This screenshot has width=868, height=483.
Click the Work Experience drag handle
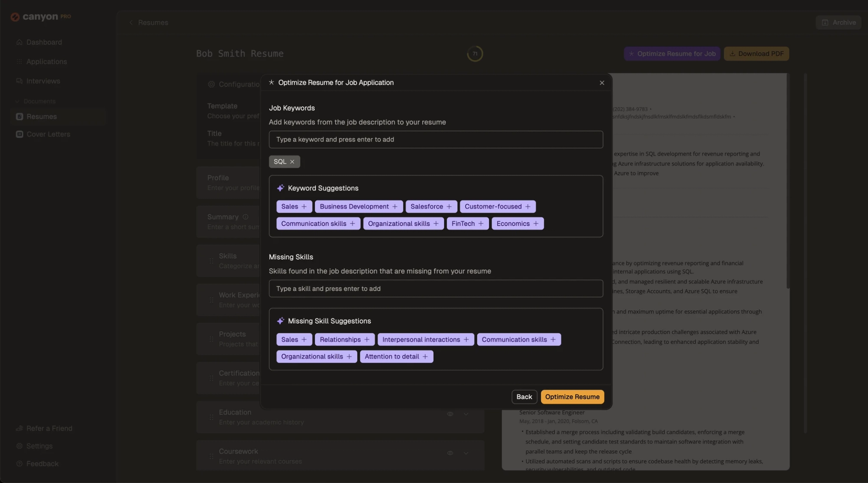coord(211,300)
